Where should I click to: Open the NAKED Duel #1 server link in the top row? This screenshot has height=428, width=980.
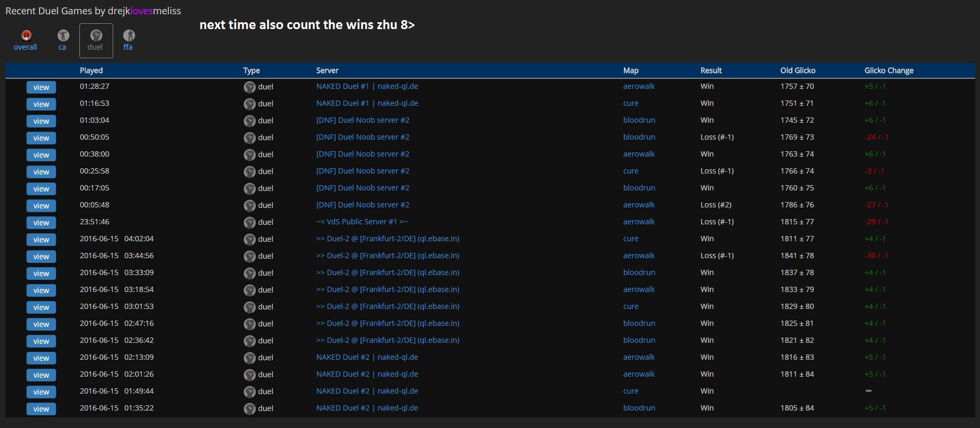coord(367,86)
